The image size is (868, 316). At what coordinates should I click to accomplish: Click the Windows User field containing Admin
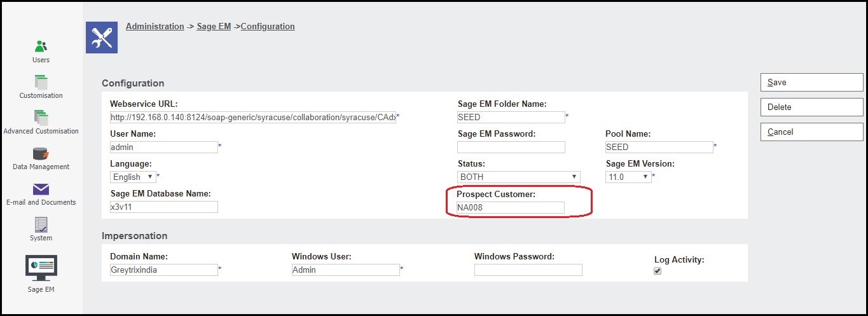346,270
